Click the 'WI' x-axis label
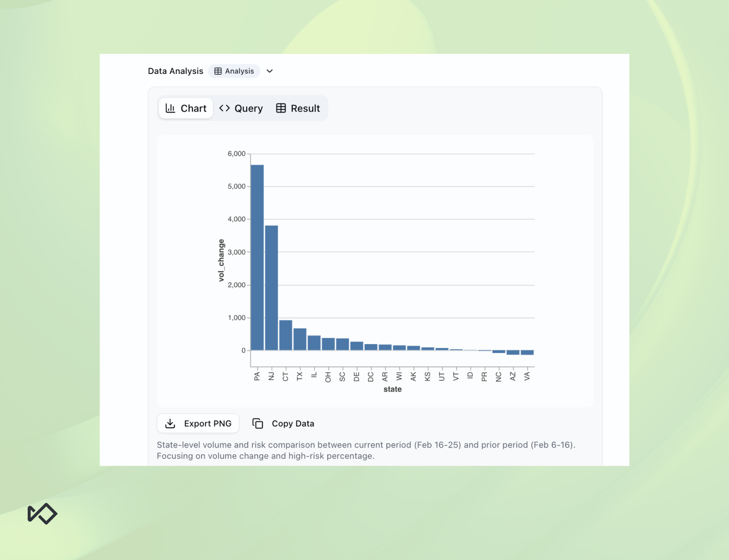 tap(399, 376)
